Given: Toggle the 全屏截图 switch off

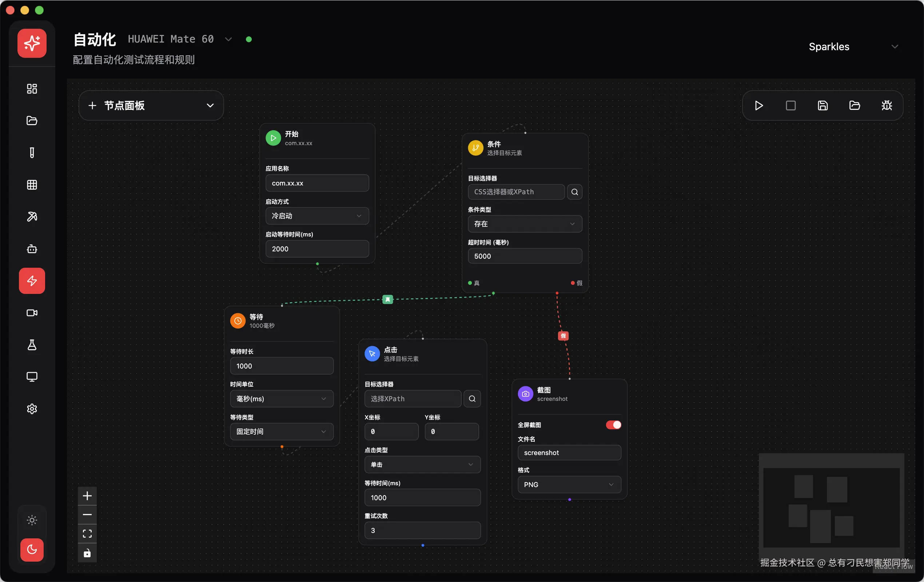Looking at the screenshot, I should (613, 425).
